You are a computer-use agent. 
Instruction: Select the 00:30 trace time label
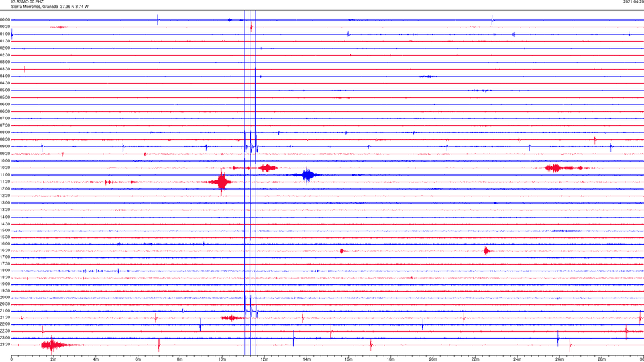tap(5, 27)
